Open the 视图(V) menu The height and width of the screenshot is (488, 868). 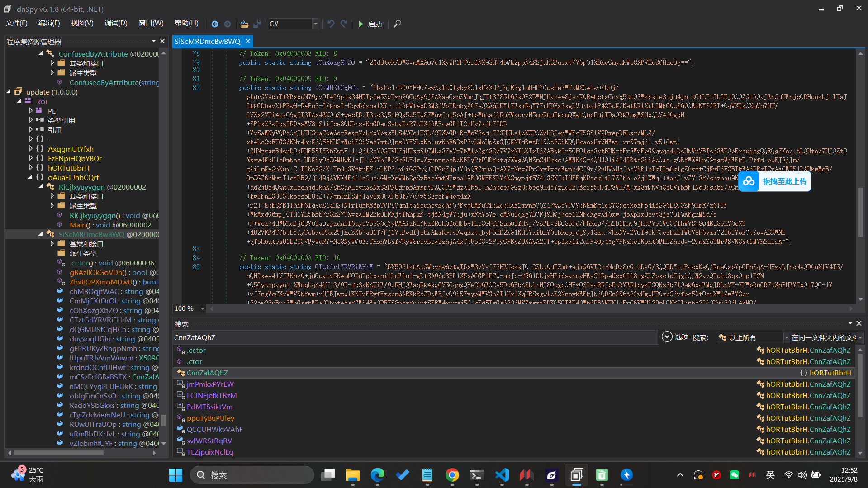pyautogui.click(x=82, y=23)
